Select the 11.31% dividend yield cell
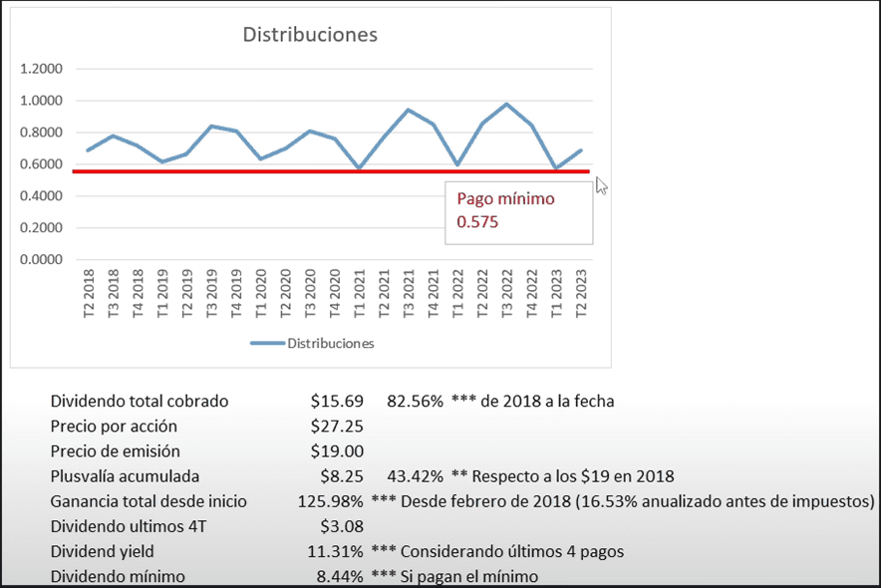Viewport: 881px width, 588px height. pyautogui.click(x=334, y=550)
